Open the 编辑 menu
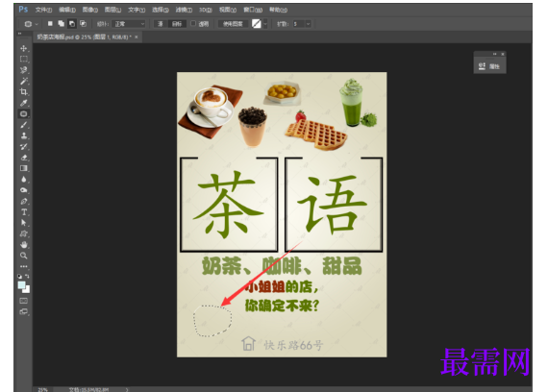This screenshot has height=392, width=548. [x=66, y=10]
